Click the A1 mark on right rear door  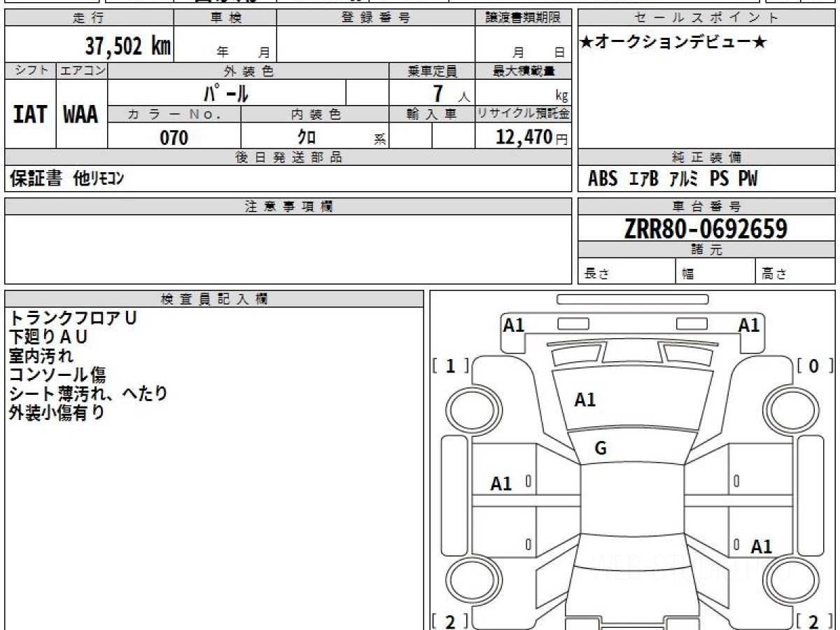coord(762,547)
